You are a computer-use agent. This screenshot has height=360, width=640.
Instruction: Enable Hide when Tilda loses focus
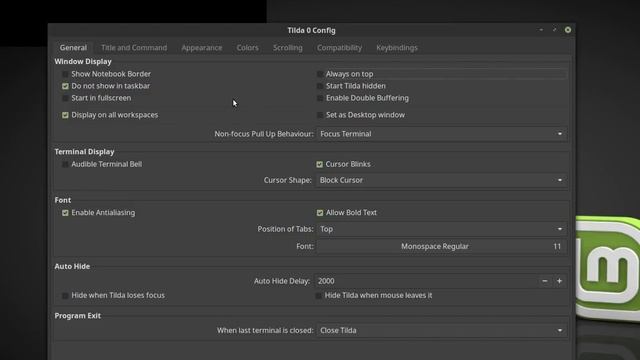click(x=65, y=296)
